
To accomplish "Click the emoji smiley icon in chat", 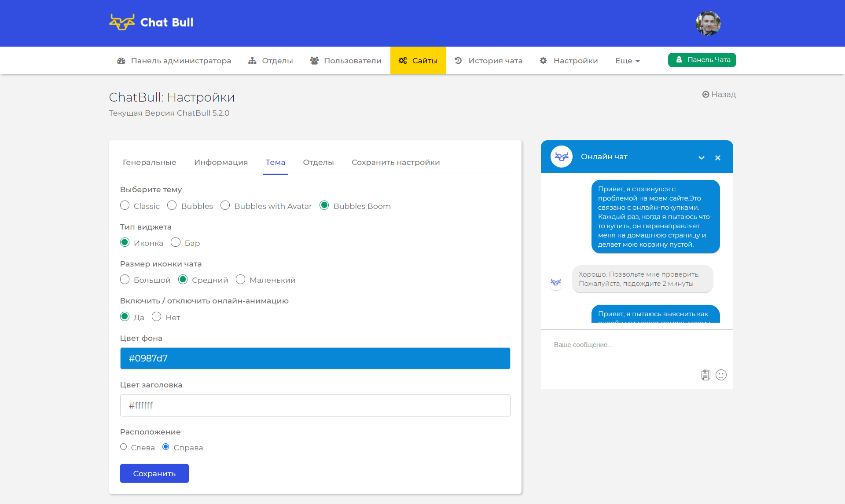I will pos(721,375).
